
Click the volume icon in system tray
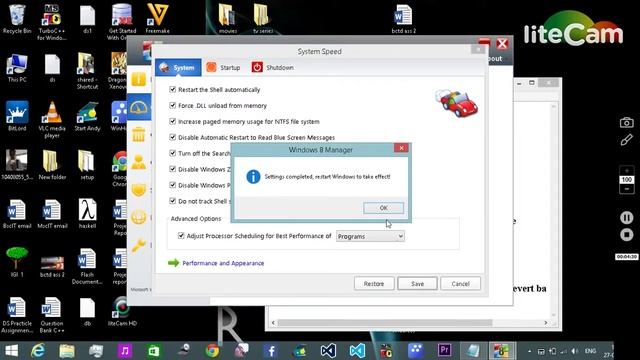point(575,351)
